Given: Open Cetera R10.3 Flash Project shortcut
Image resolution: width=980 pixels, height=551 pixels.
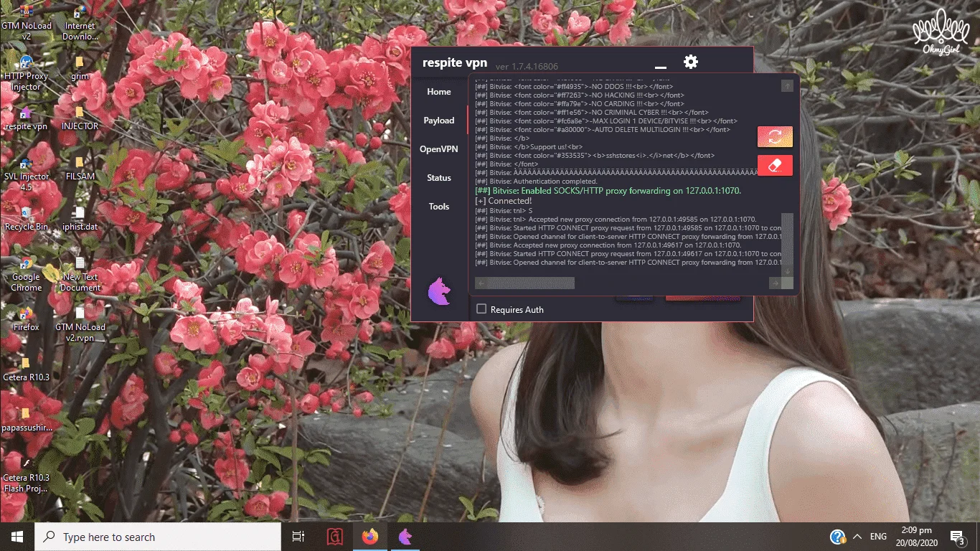Looking at the screenshot, I should 27,474.
